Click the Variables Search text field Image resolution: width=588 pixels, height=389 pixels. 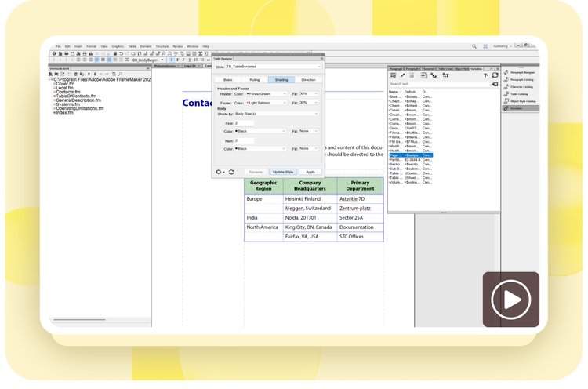440,84
